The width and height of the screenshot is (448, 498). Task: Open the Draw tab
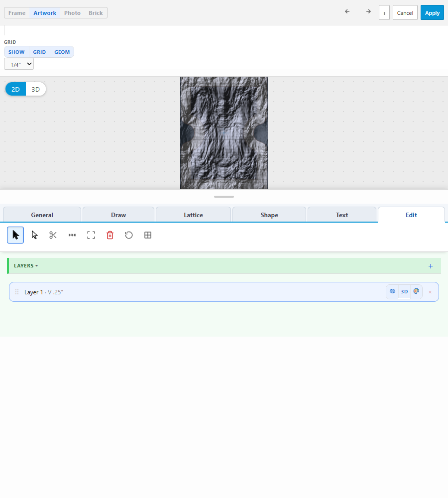click(118, 215)
